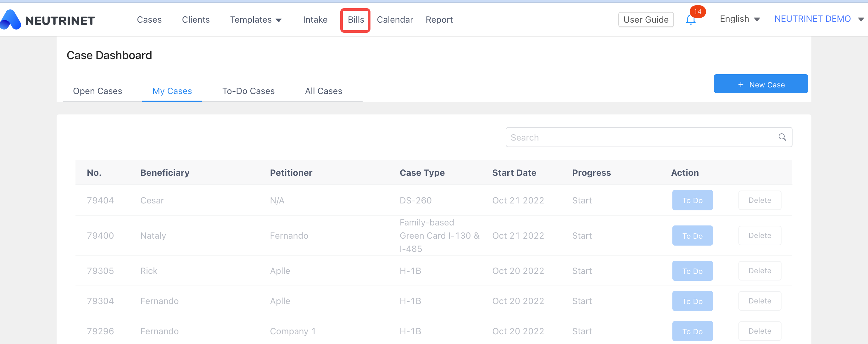Select beneficiary Nataly
Screen dimensions: 868x344
[153, 236]
